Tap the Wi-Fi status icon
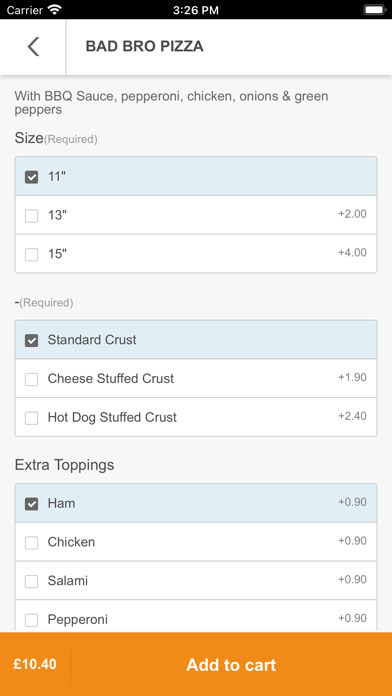This screenshot has height=696, width=392. 55,10
